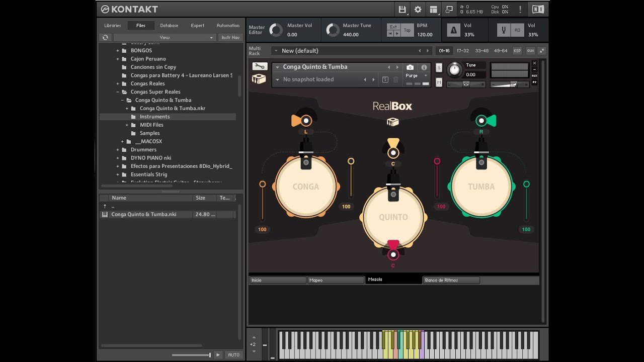Switch to the Database tab
The width and height of the screenshot is (644, 362).
[169, 26]
